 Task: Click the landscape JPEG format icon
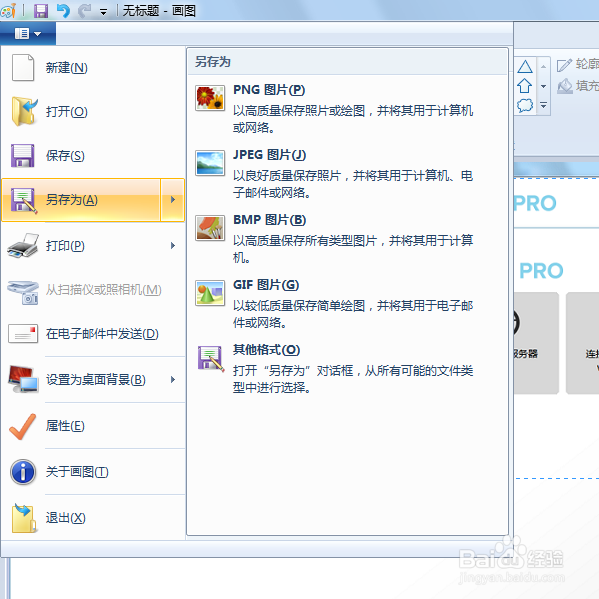click(x=210, y=163)
